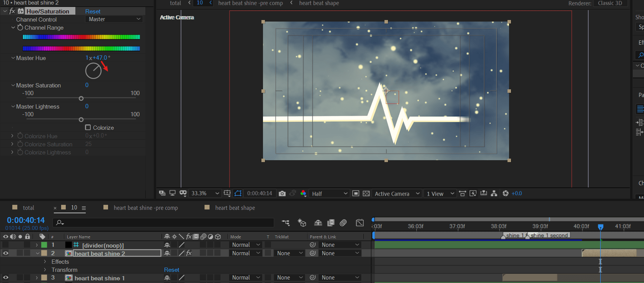The width and height of the screenshot is (644, 283).
Task: Click the Parent pick whip for heart beat shine 2
Action: [313, 253]
